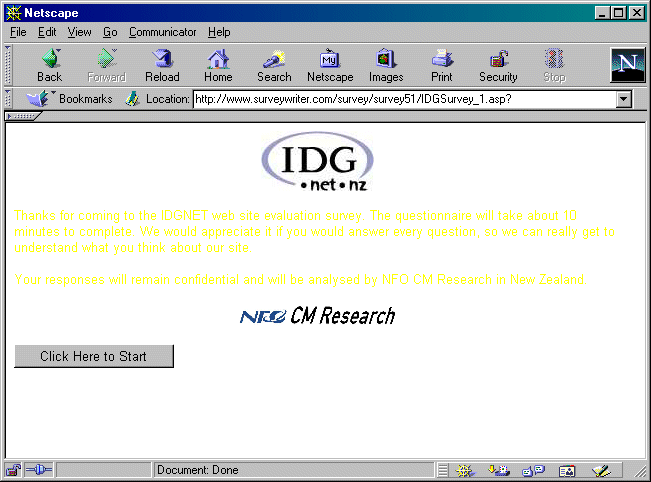The width and height of the screenshot is (651, 482).
Task: Open the View menu
Action: click(x=79, y=32)
